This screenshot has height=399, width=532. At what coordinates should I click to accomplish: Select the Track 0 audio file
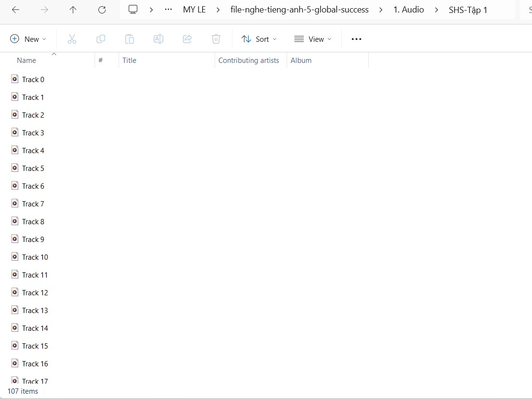[x=33, y=79]
